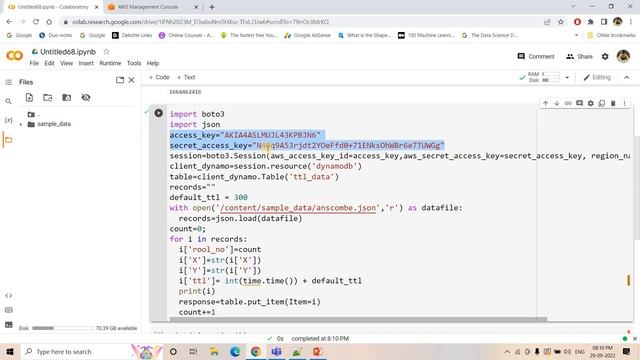Viewport: 640px width, 360px height.
Task: Star the Untitled68.ipynb notebook
Action: pos(107,51)
